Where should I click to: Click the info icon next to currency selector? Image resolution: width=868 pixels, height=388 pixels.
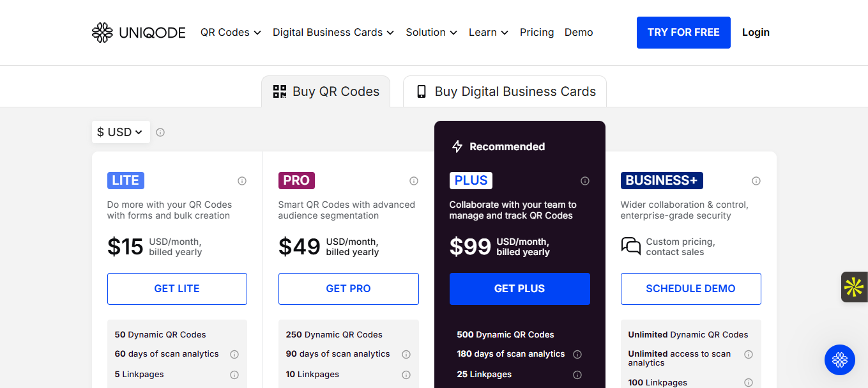point(160,132)
